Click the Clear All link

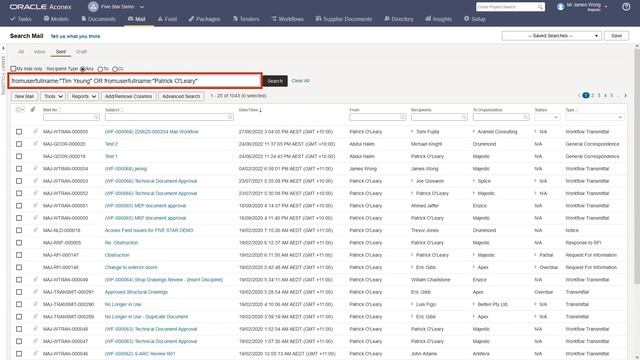tap(300, 81)
